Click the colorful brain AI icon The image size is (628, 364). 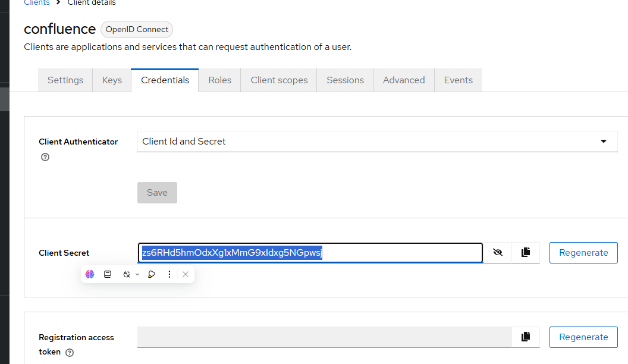[90, 274]
